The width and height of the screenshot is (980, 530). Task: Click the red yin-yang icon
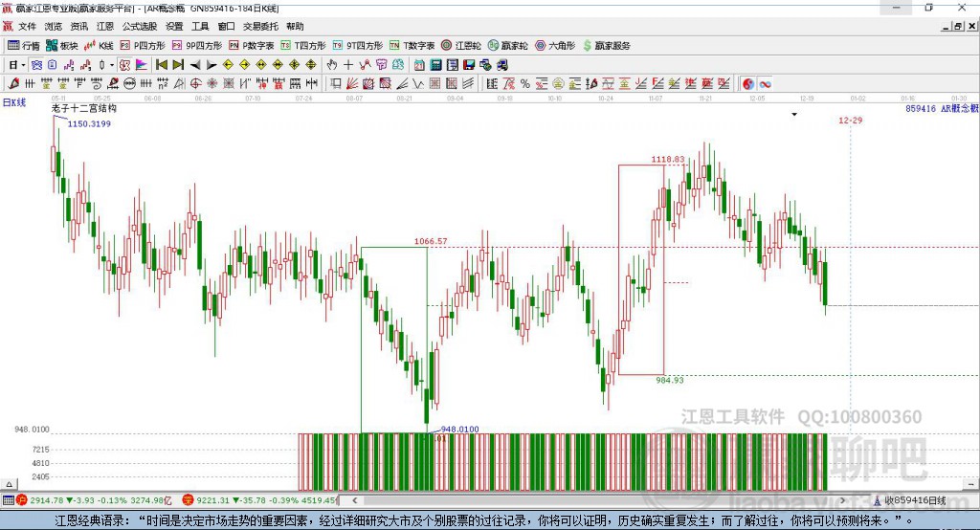748,83
